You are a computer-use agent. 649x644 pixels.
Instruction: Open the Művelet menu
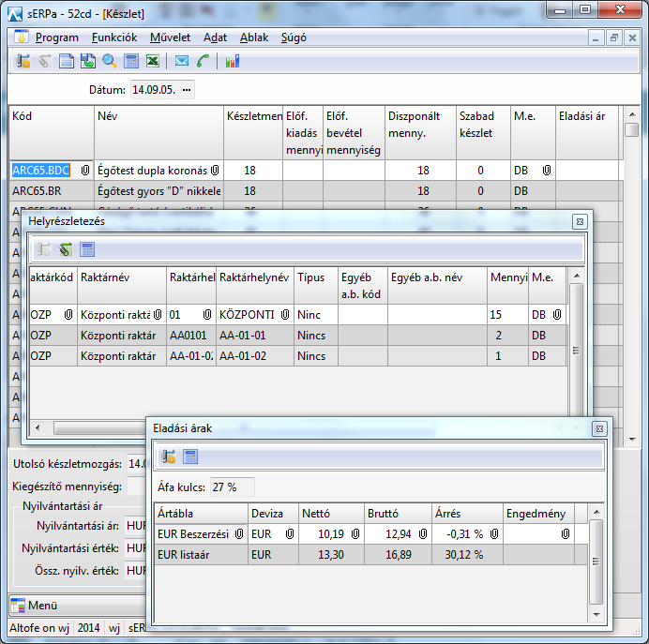pyautogui.click(x=169, y=37)
